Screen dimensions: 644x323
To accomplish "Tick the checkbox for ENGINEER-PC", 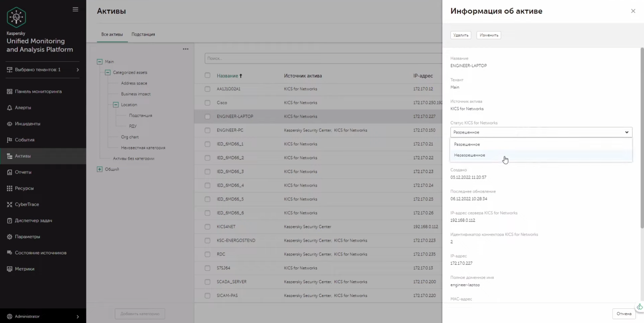I will click(x=207, y=131).
